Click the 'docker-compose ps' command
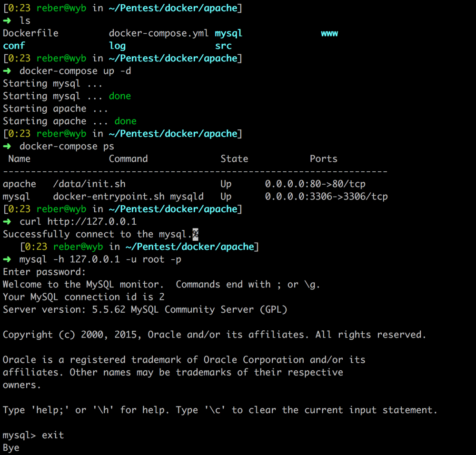Screen dimensions: 476x455 (x=67, y=146)
